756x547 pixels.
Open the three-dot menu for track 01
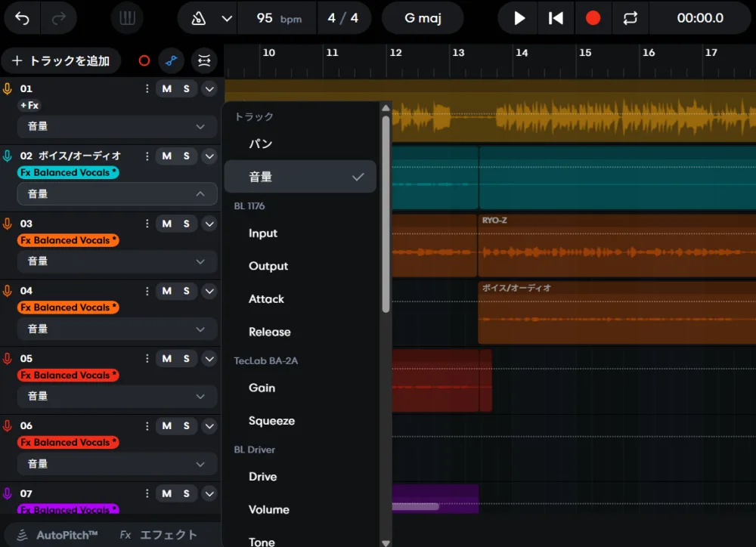click(x=147, y=89)
